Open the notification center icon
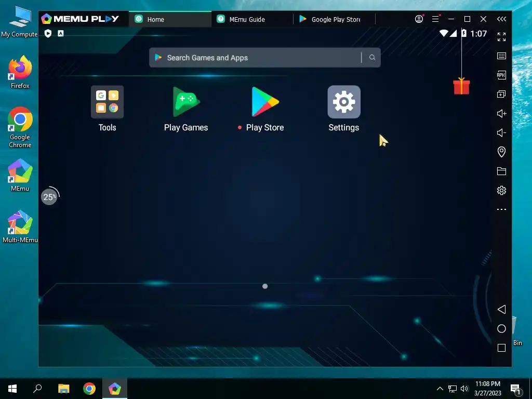Image resolution: width=532 pixels, height=399 pixels. [x=515, y=389]
